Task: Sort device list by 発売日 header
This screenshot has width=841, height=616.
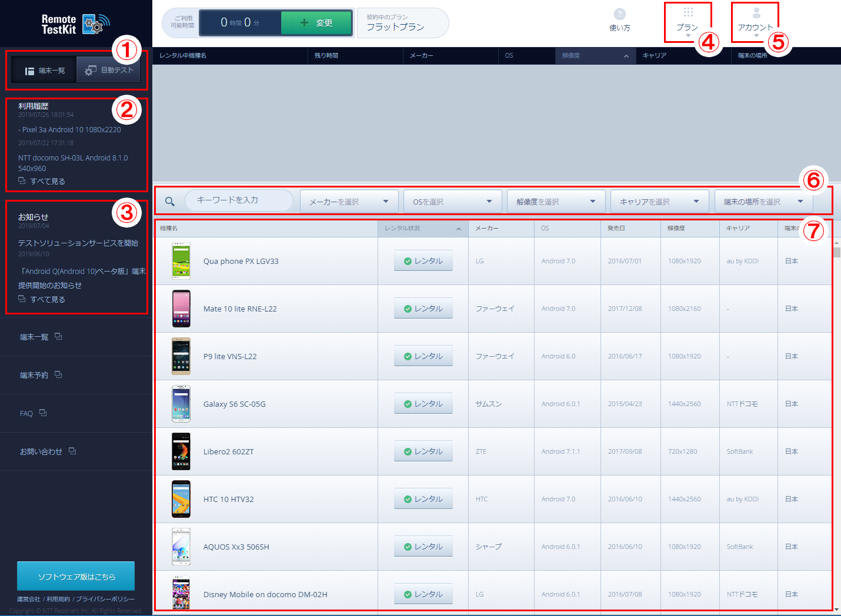Action: (630, 228)
